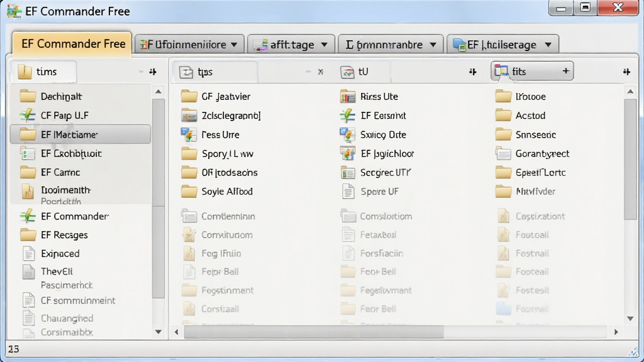Click the down arrow of the left panel scrollbar
Image resolution: width=644 pixels, height=362 pixels.
[x=158, y=332]
